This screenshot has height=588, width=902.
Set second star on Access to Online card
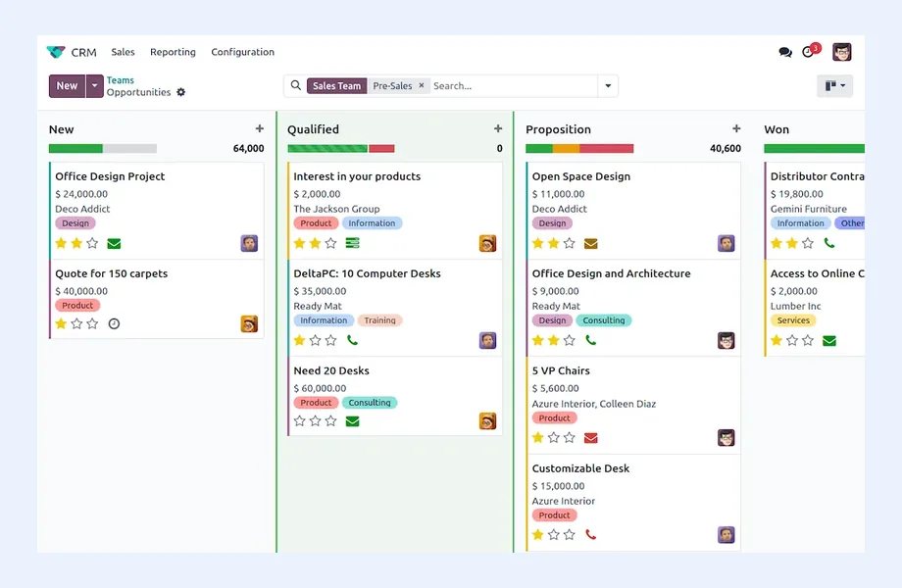(x=792, y=340)
